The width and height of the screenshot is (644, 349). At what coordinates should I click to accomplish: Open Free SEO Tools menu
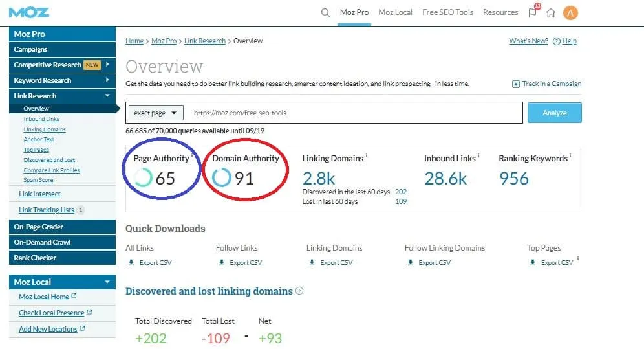(x=447, y=12)
